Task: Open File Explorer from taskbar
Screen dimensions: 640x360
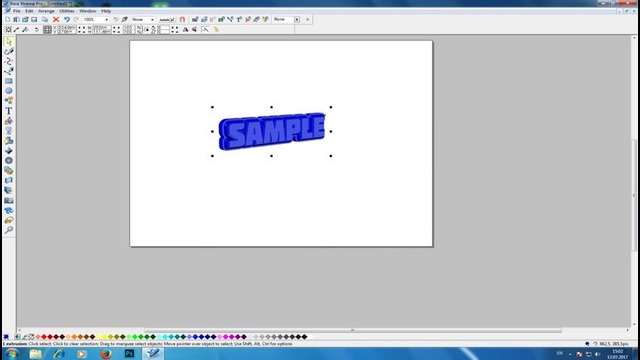Action: [36, 353]
